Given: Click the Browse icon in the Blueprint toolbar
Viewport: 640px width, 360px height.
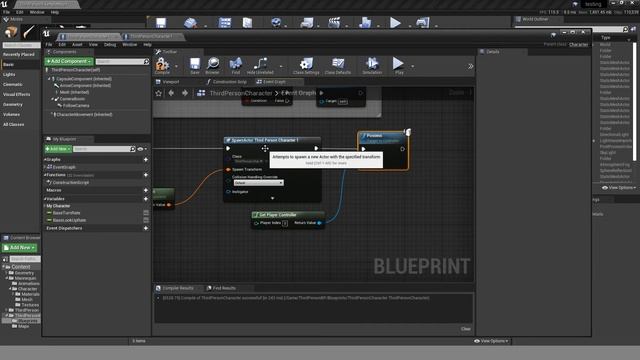Looking at the screenshot, I should click(x=213, y=64).
